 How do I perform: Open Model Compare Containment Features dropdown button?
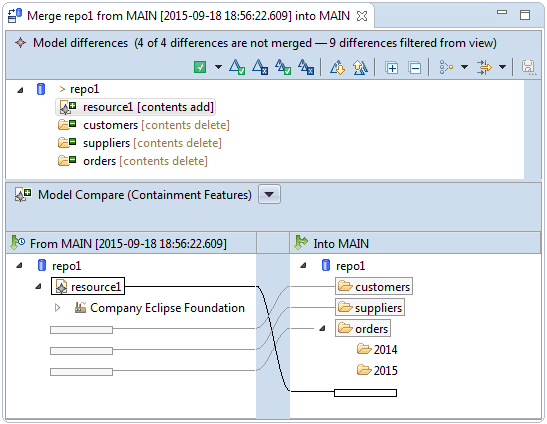pos(269,194)
